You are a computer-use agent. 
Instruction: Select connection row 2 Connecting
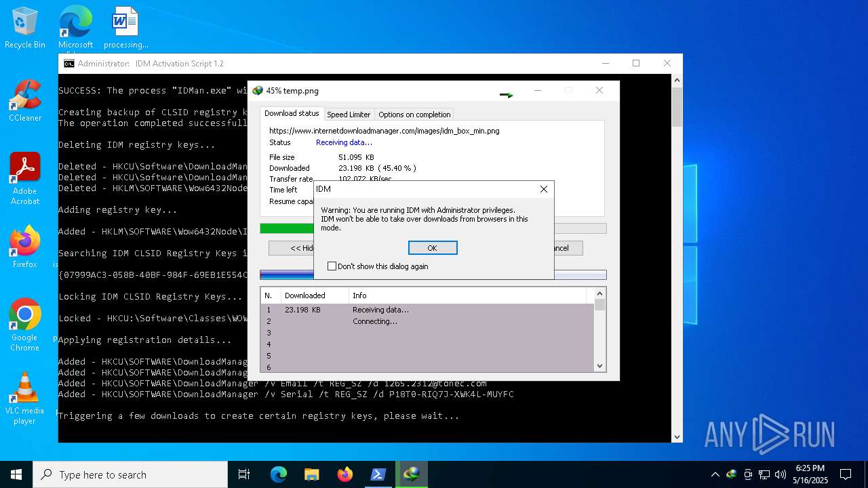click(427, 321)
